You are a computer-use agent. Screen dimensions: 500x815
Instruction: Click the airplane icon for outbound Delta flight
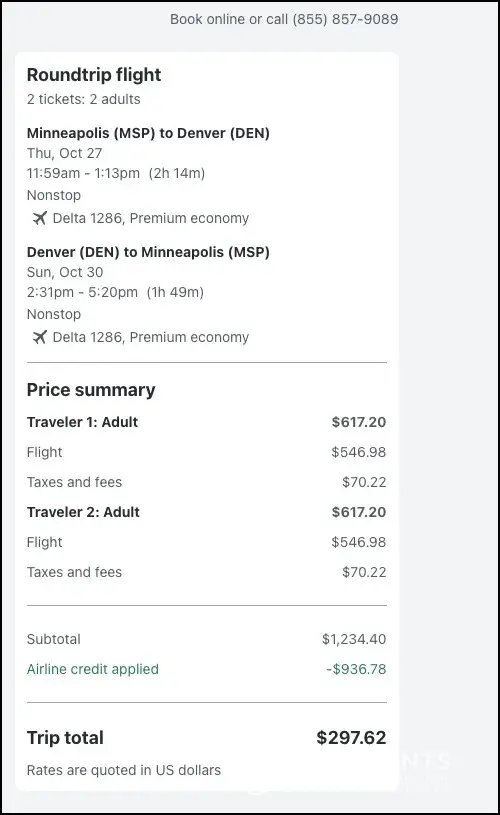tap(40, 218)
